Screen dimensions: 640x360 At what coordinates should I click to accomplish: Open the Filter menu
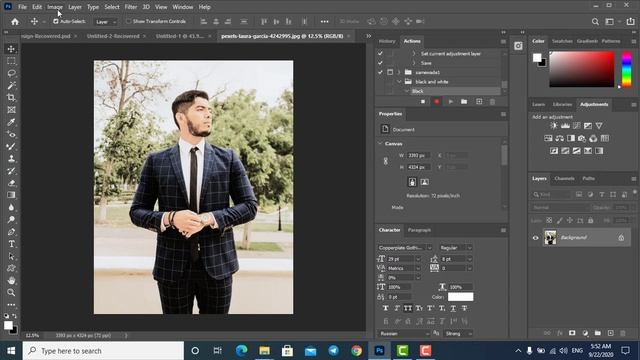[x=131, y=7]
